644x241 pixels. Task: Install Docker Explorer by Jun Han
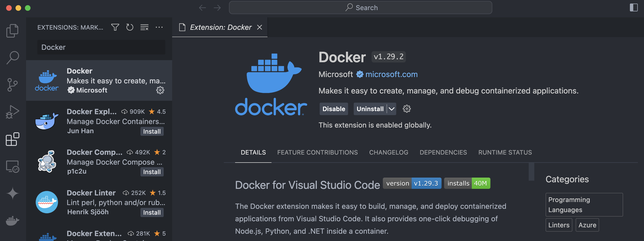(152, 131)
